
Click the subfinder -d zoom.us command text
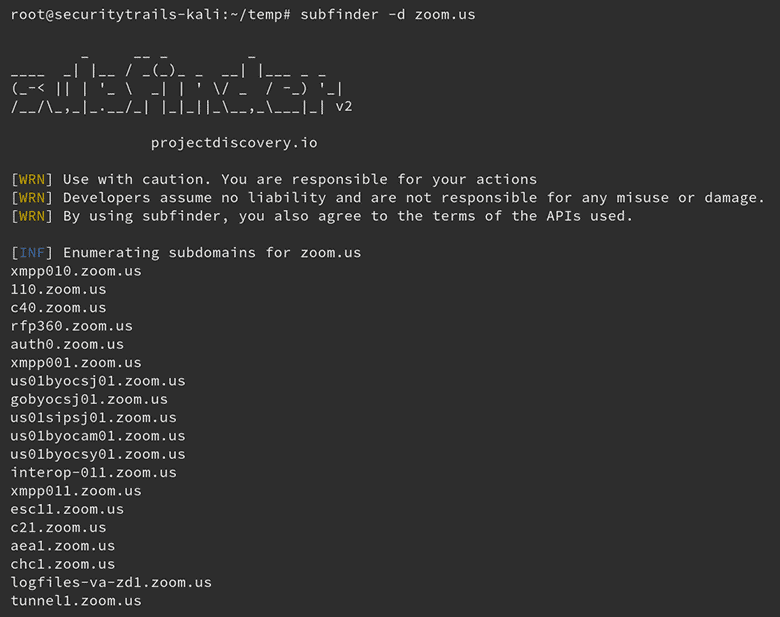[x=388, y=14]
